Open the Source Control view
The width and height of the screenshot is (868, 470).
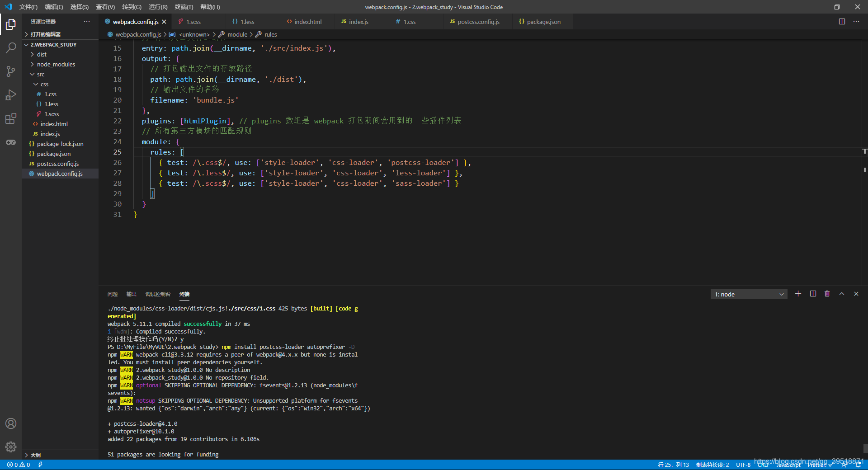[x=11, y=71]
